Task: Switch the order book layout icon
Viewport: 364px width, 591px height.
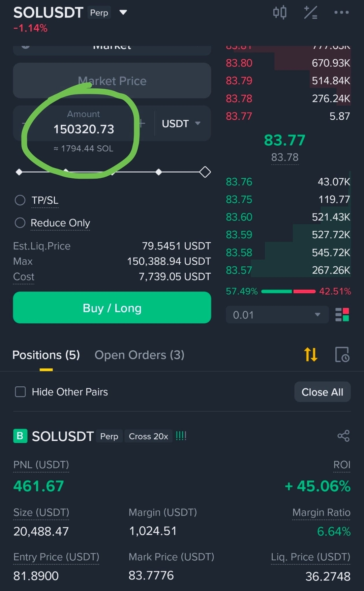Action: click(342, 315)
